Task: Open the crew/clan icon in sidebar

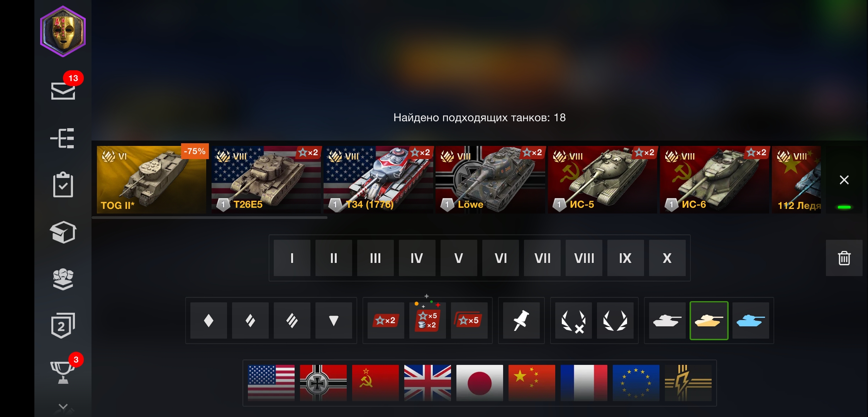Action: [63, 279]
